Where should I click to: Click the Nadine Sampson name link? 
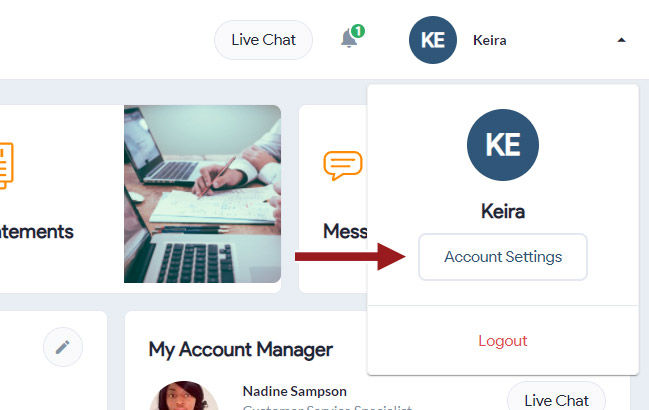(x=295, y=391)
